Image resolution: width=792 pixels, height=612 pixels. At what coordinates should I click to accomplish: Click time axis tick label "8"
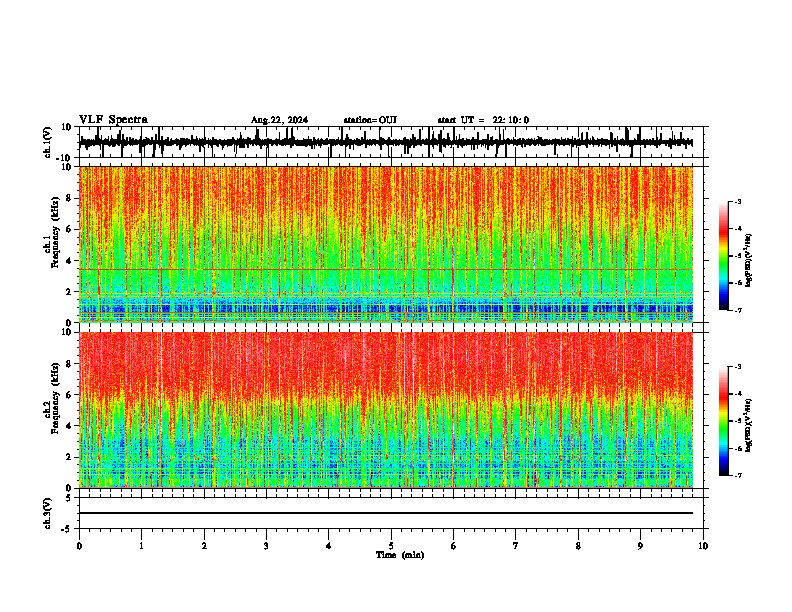click(x=578, y=546)
